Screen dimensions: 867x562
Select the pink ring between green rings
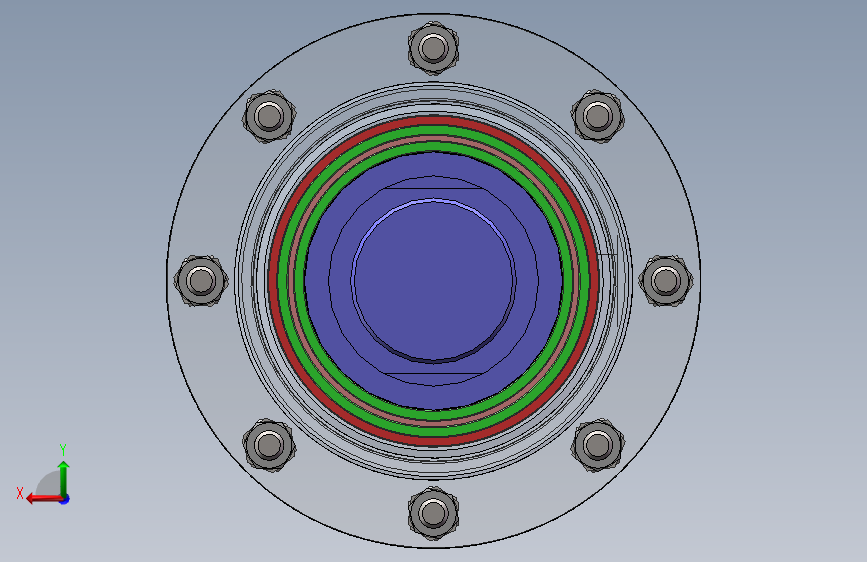click(434, 138)
